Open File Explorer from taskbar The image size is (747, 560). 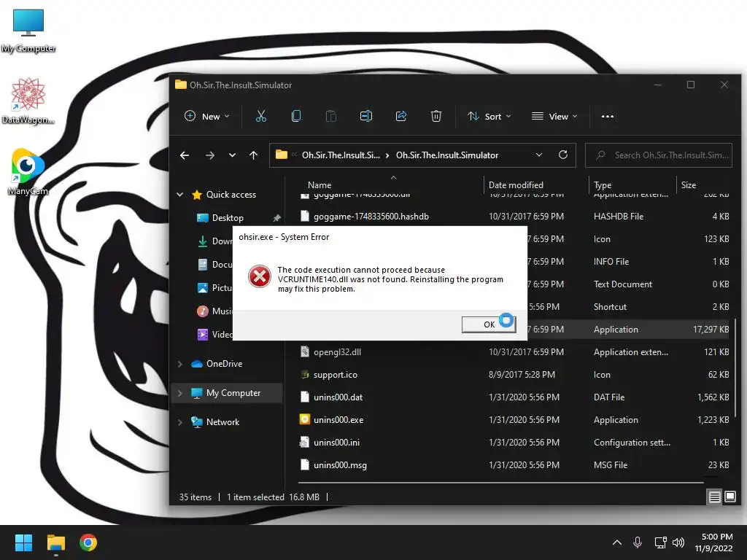coord(55,542)
